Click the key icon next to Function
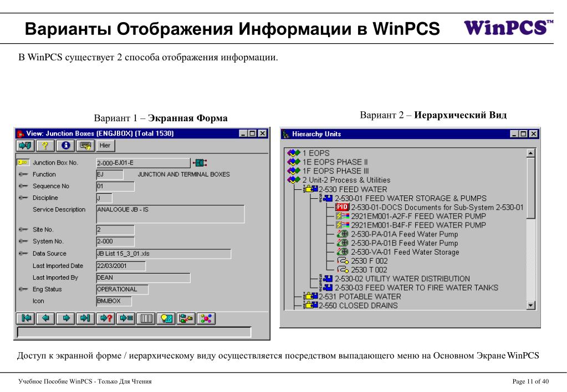 click(x=23, y=174)
